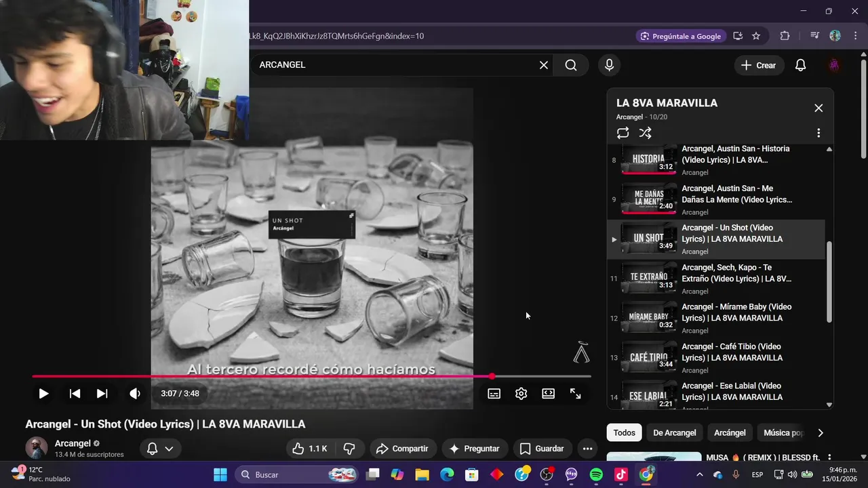
Task: Select the Todos filter chip
Action: pyautogui.click(x=624, y=432)
